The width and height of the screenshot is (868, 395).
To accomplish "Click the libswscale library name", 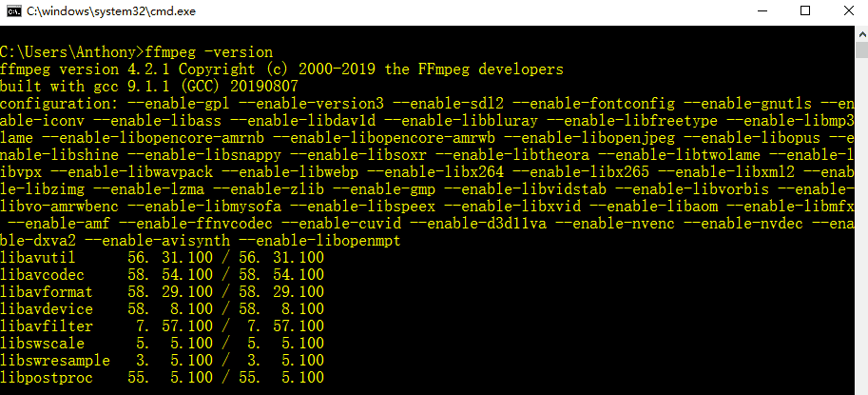I will (x=42, y=344).
